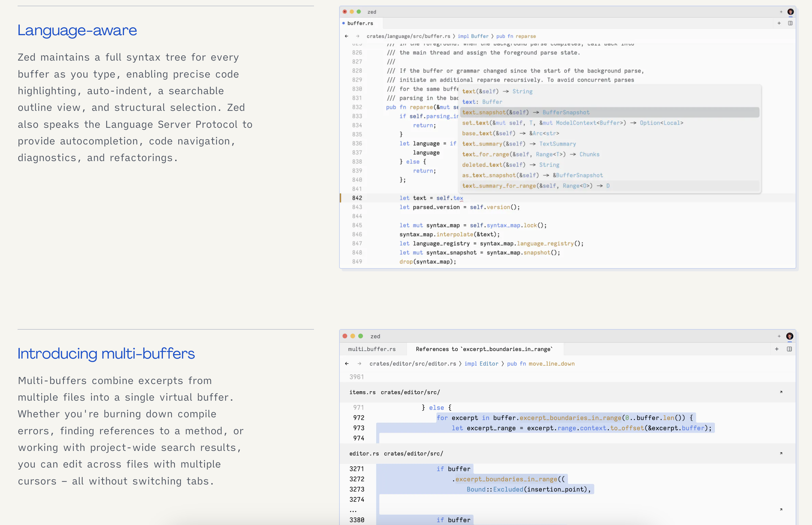The width and height of the screenshot is (812, 525).
Task: Click line number 3273 in editor.rs excerpt
Action: click(357, 490)
